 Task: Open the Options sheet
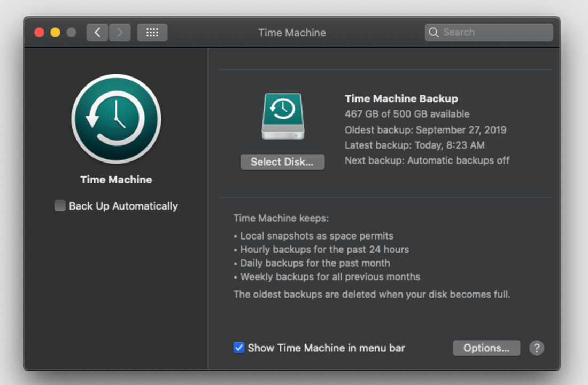click(486, 348)
